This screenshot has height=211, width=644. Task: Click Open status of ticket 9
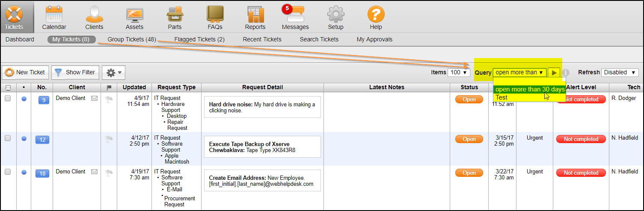pos(469,99)
